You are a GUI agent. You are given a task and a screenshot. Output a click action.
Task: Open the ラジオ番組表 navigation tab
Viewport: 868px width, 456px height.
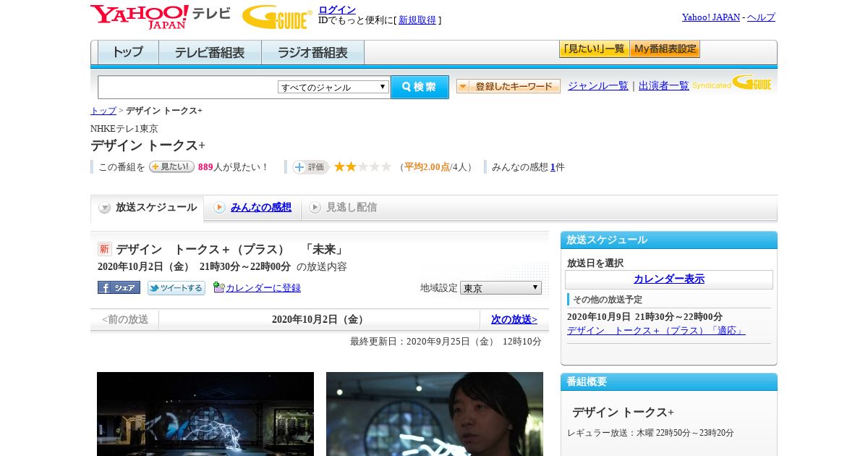click(312, 52)
